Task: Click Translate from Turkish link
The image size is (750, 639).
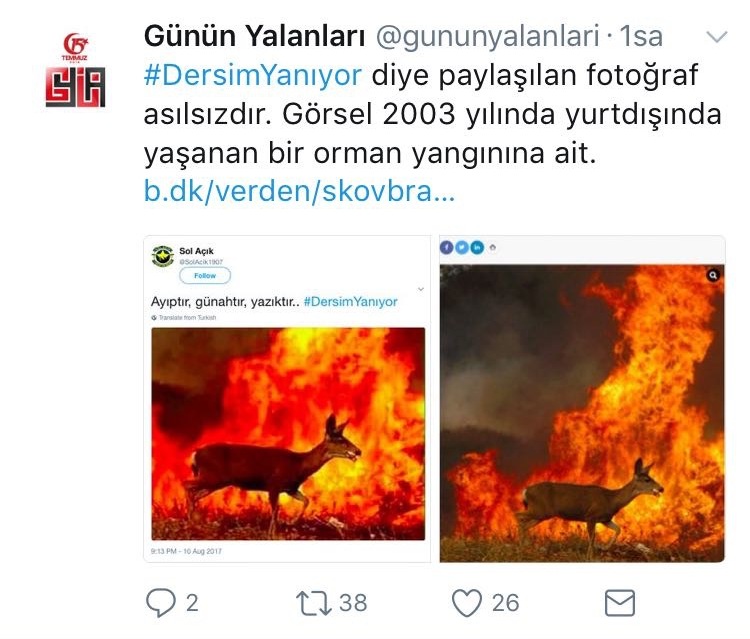Action: (184, 318)
